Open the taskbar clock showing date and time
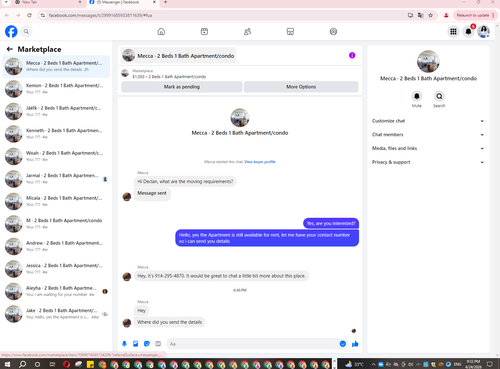This screenshot has height=369, width=500. tap(473, 364)
